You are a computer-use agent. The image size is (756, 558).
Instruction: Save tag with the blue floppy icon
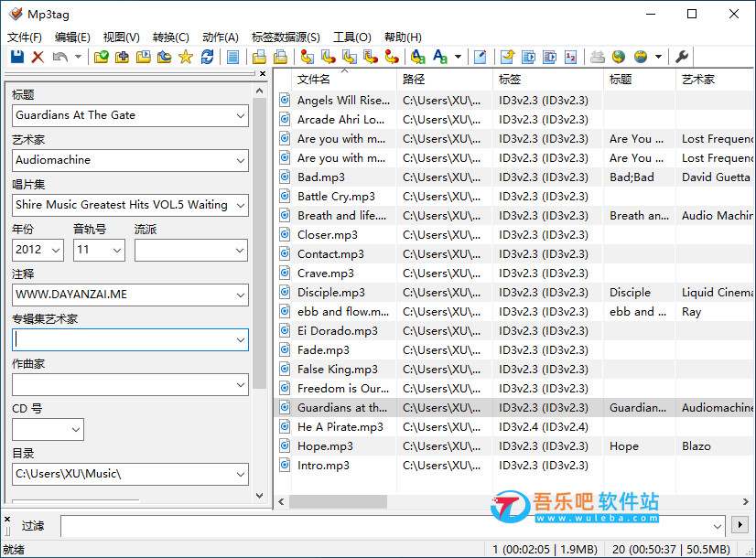click(x=17, y=57)
